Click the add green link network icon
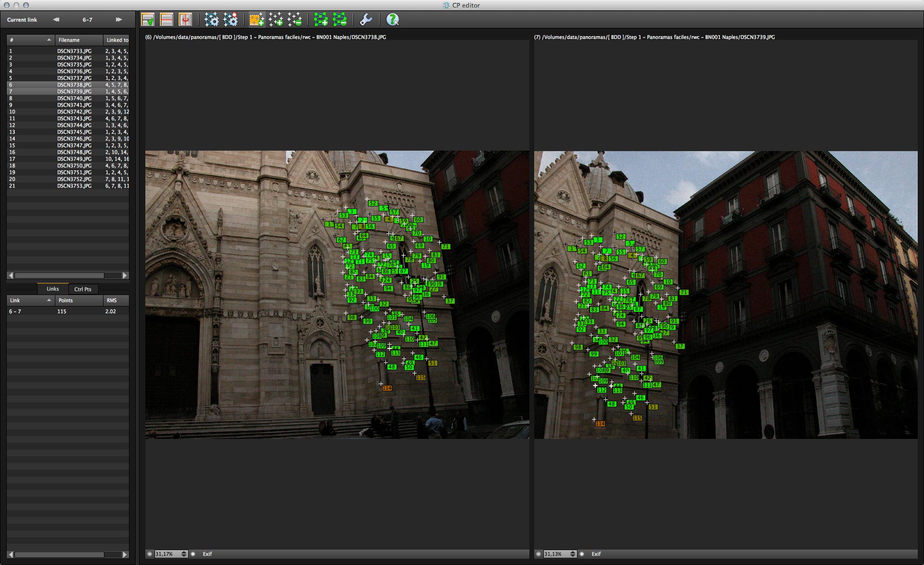The height and width of the screenshot is (565, 924). [321, 20]
